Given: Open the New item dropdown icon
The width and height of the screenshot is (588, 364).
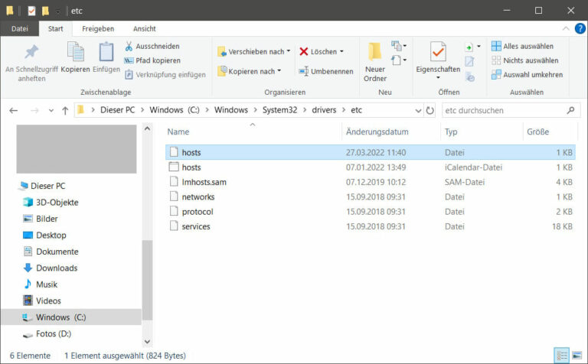Looking at the screenshot, I should pyautogui.click(x=399, y=46).
